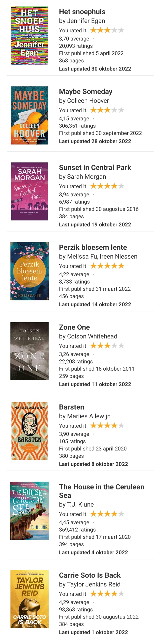Tap the Sunset in Central Park cover
Viewport: 161px width, 644px height.
pos(29,191)
